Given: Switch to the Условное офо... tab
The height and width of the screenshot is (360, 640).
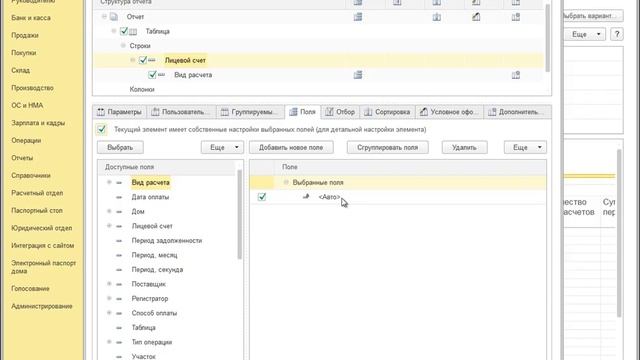Looking at the screenshot, I should point(449,112).
